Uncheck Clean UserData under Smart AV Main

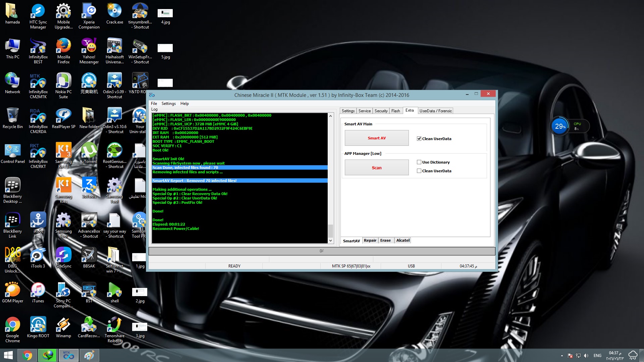point(419,138)
